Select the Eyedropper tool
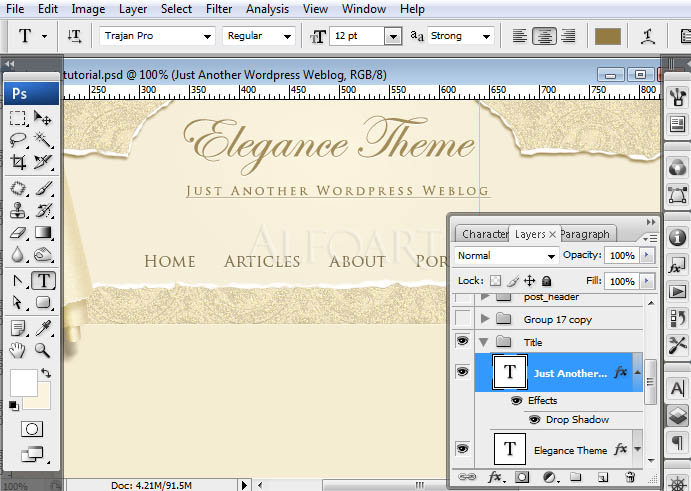 (43, 328)
